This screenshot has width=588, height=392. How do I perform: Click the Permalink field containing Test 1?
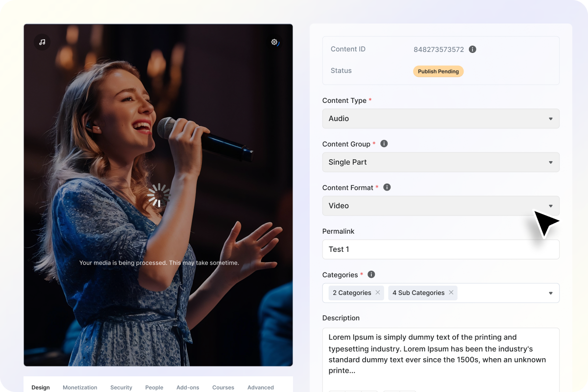click(440, 249)
